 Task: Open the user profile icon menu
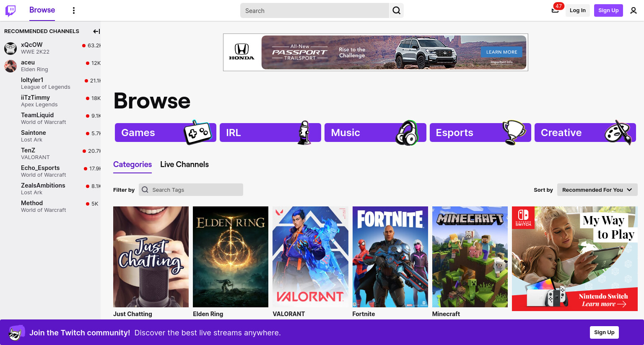[634, 10]
